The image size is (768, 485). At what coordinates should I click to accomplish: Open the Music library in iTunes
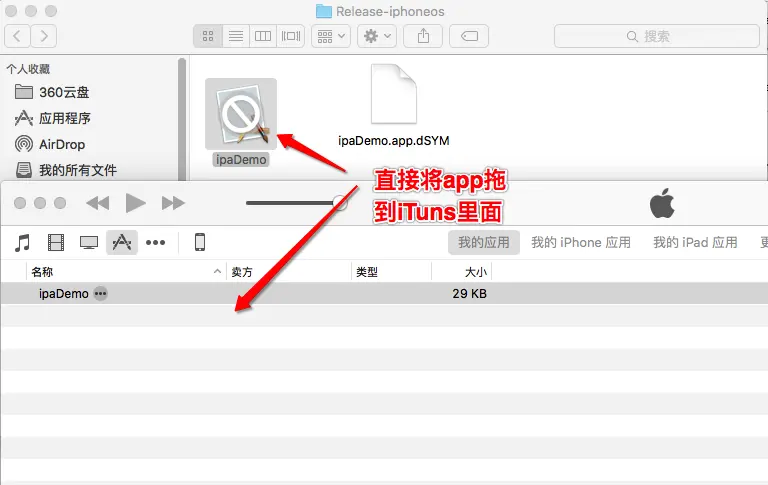[23, 242]
